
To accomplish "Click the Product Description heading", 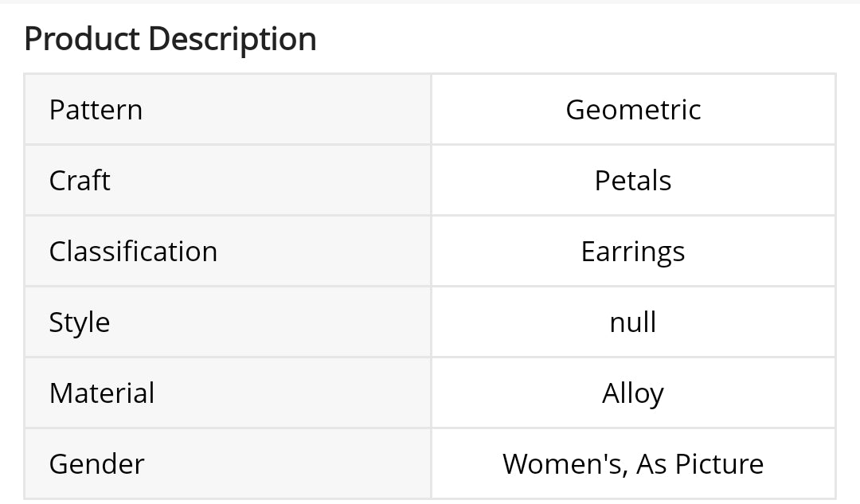I will click(x=170, y=39).
